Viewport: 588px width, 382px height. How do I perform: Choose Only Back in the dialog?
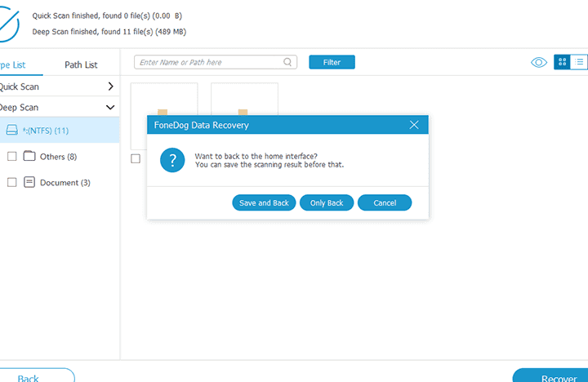coord(327,202)
